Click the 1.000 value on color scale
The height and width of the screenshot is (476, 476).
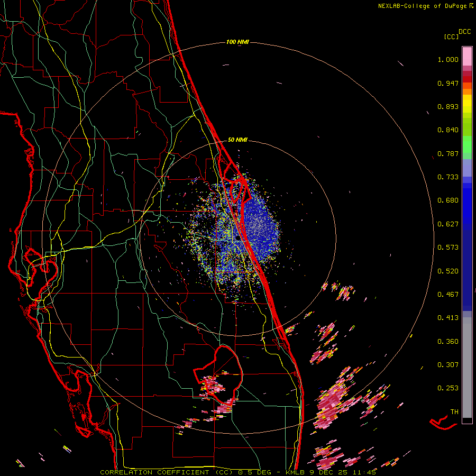(448, 59)
